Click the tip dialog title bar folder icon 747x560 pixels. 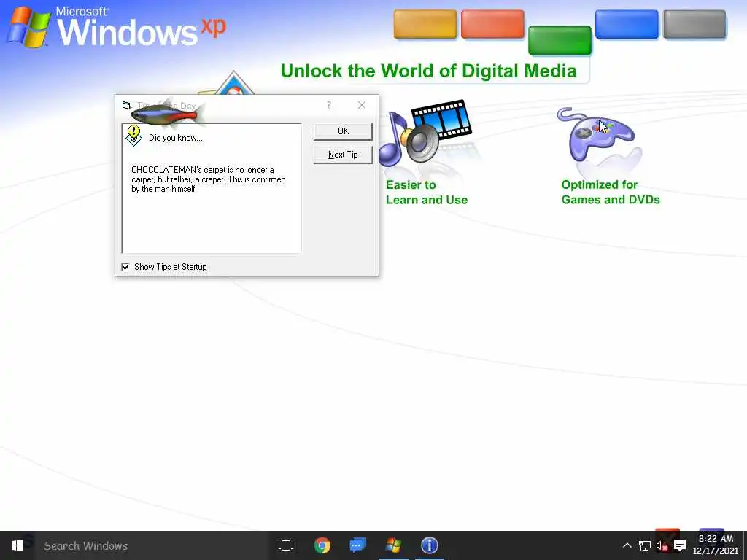[x=126, y=105]
